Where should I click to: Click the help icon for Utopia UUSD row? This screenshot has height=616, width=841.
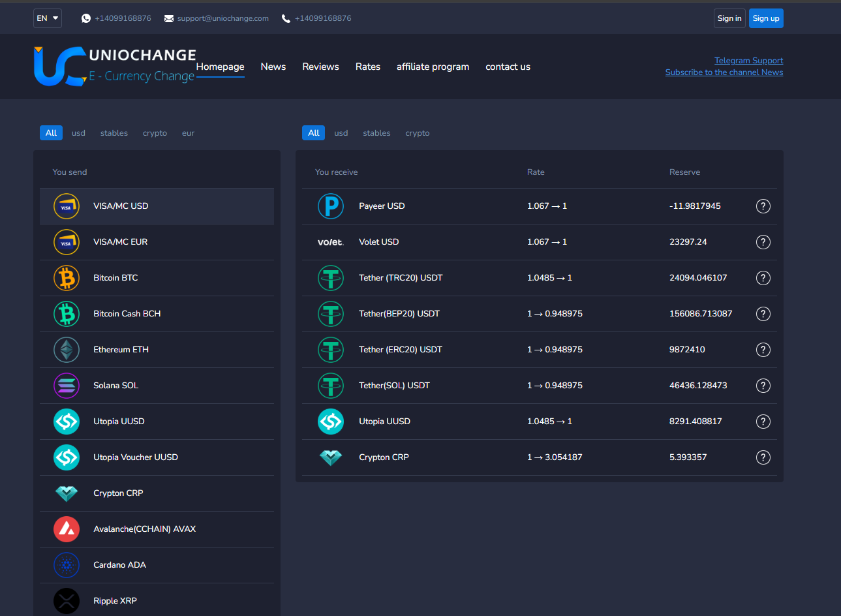[x=763, y=422]
